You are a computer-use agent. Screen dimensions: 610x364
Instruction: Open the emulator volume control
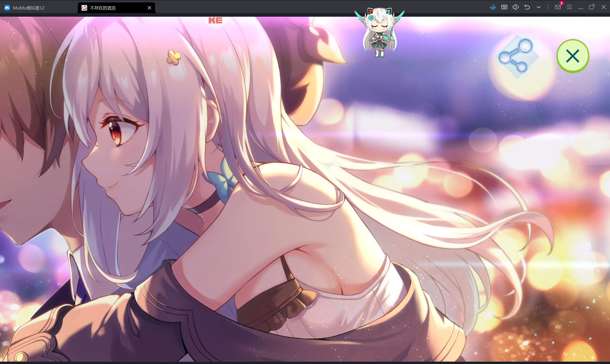click(x=516, y=7)
